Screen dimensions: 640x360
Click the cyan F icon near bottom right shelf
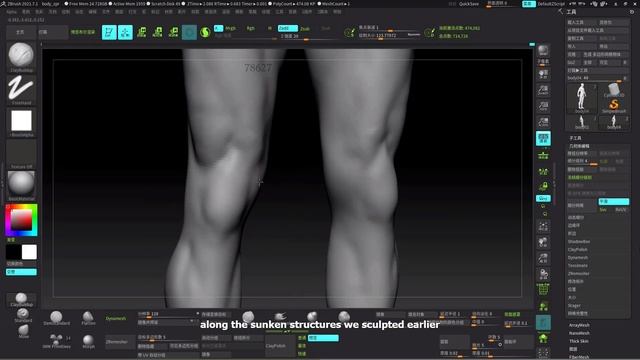click(x=543, y=322)
